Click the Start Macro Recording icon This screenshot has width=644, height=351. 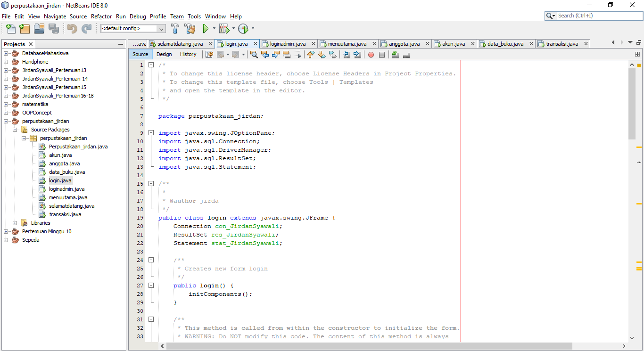point(371,55)
